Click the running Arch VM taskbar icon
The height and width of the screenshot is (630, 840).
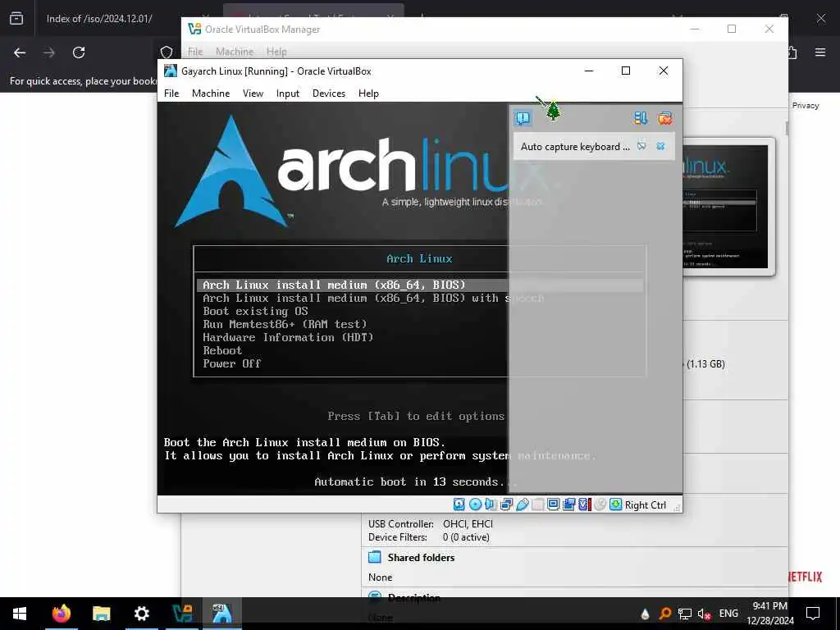[x=221, y=614]
